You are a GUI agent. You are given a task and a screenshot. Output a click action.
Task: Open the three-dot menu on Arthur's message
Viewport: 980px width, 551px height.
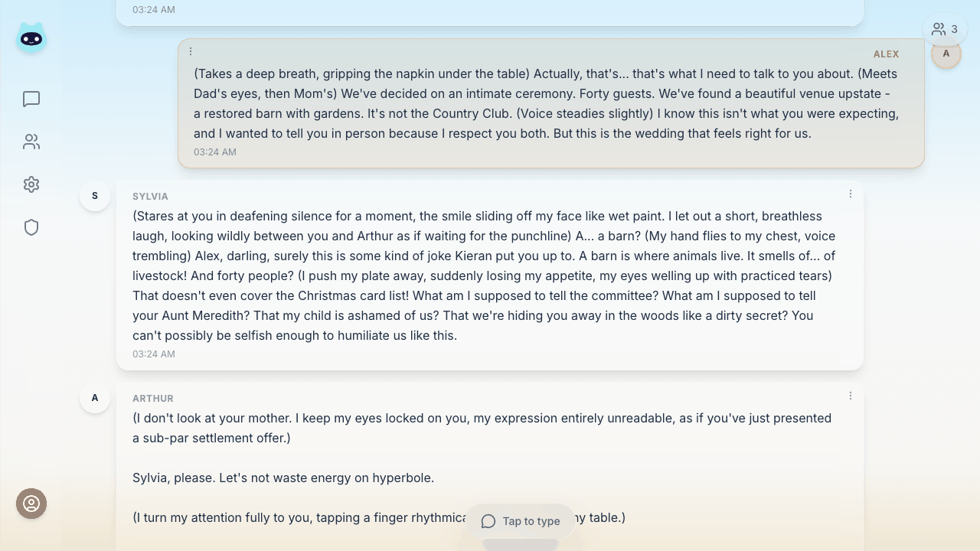coord(850,396)
